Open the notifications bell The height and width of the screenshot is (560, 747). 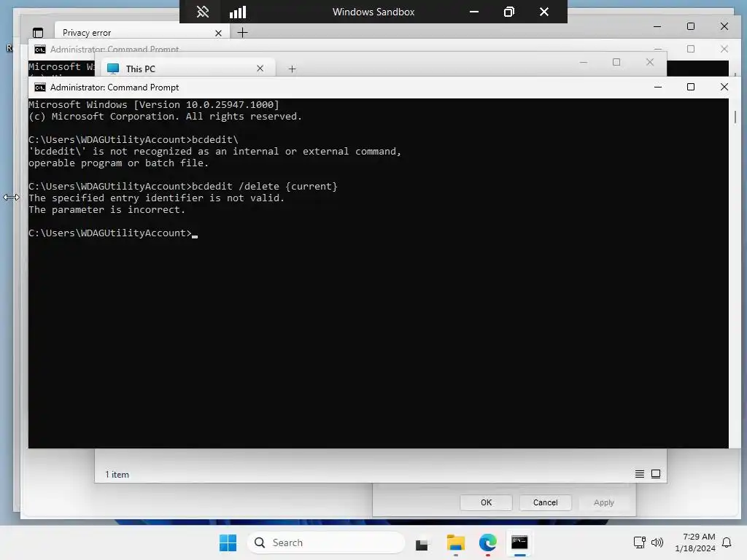click(727, 542)
